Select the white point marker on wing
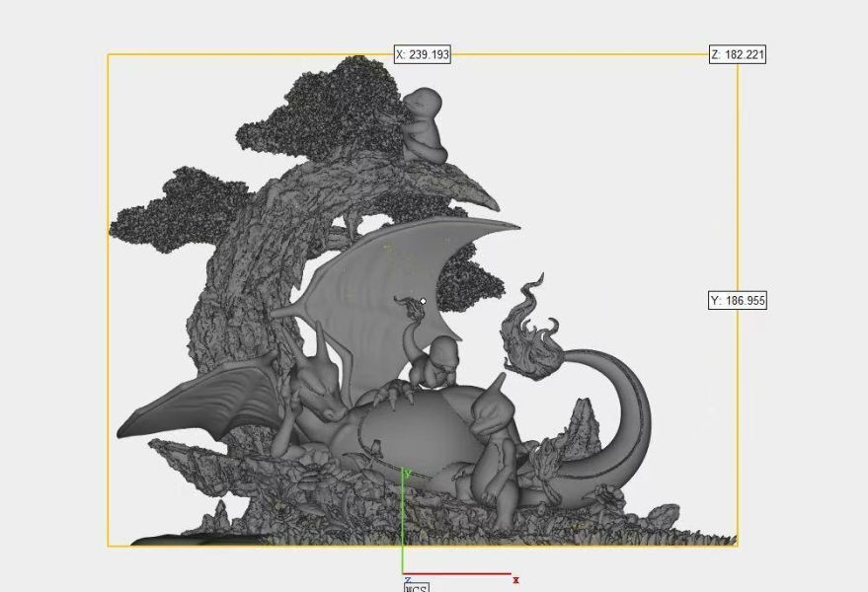Image resolution: width=868 pixels, height=592 pixels. 424,301
